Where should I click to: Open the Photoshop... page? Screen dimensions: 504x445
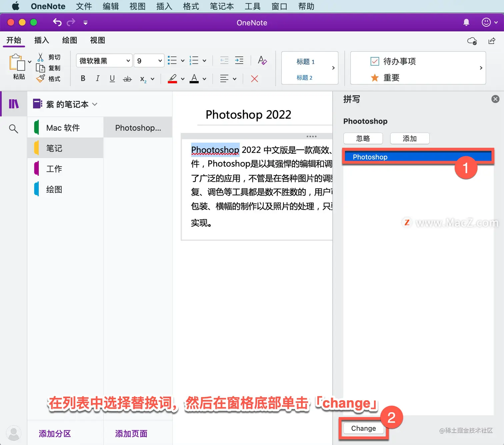point(138,128)
